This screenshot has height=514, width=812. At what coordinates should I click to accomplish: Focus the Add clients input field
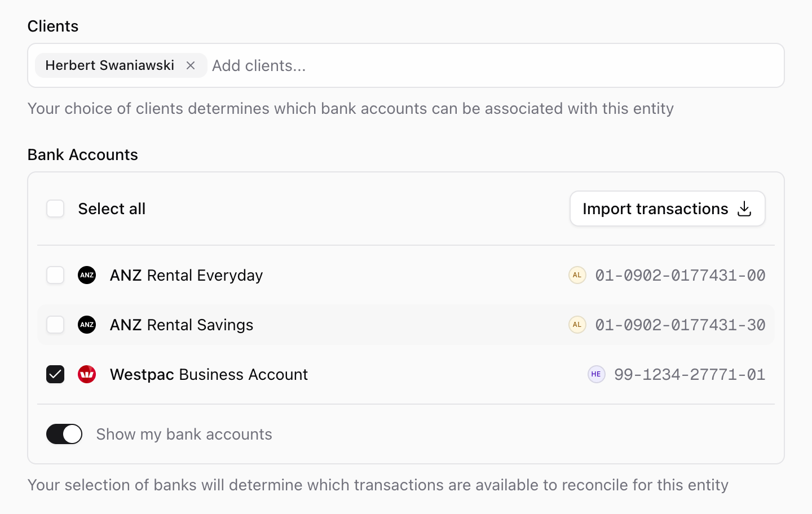pos(495,65)
